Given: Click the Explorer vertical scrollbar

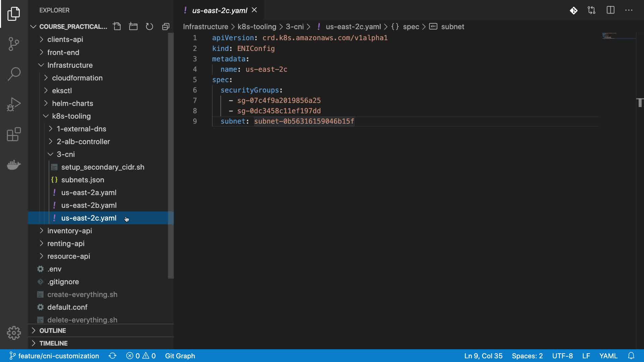Looking at the screenshot, I should tap(171, 154).
